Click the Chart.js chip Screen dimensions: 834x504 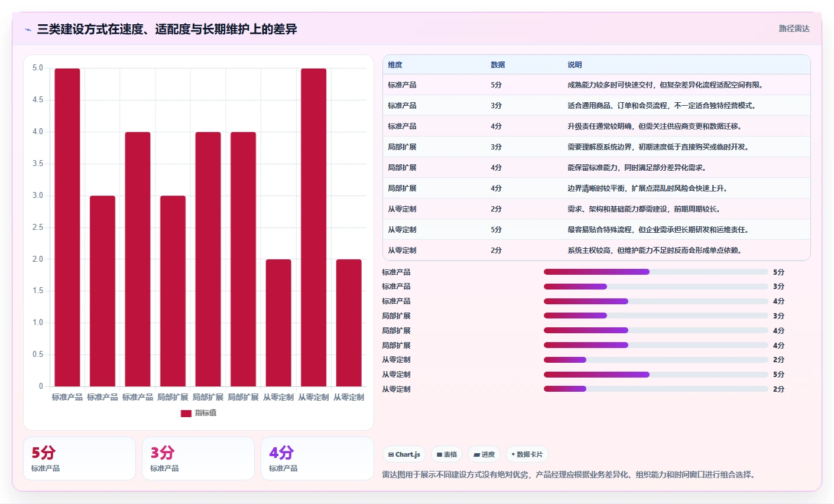(404, 454)
